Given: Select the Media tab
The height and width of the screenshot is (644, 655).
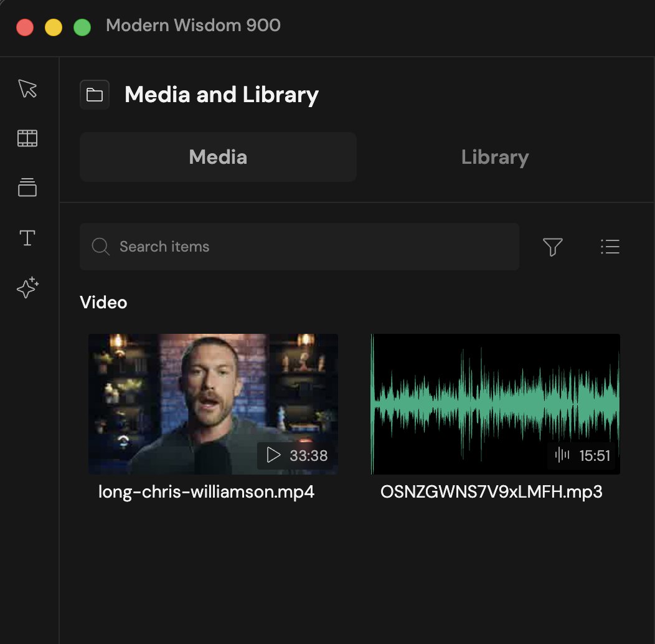Looking at the screenshot, I should click(217, 157).
